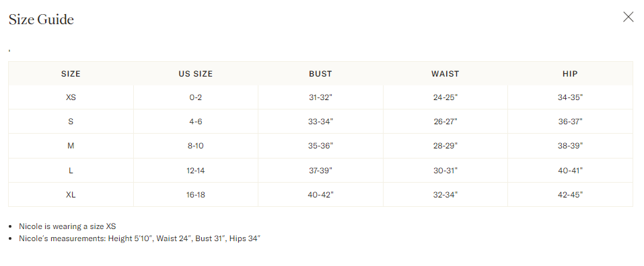Click the bust 40-42" cell
Image resolution: width=644 pixels, height=266 pixels.
pyautogui.click(x=320, y=195)
